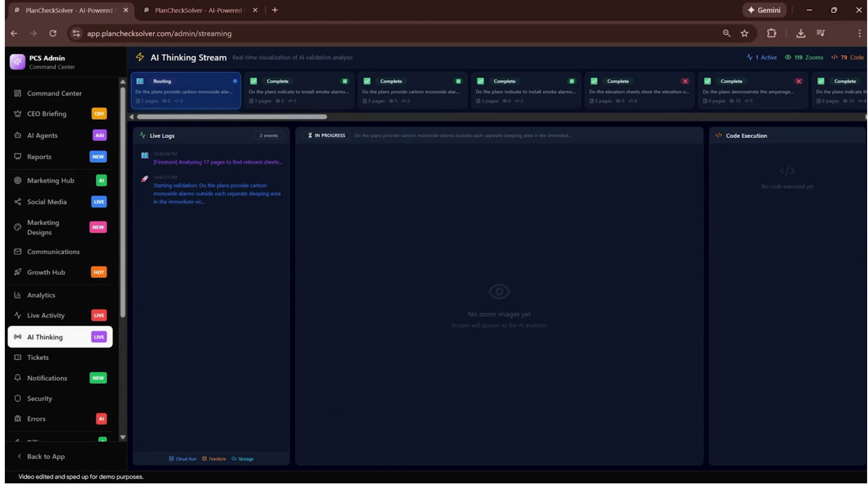
Task: Select the AI Thinking sidebar icon
Action: click(x=18, y=337)
